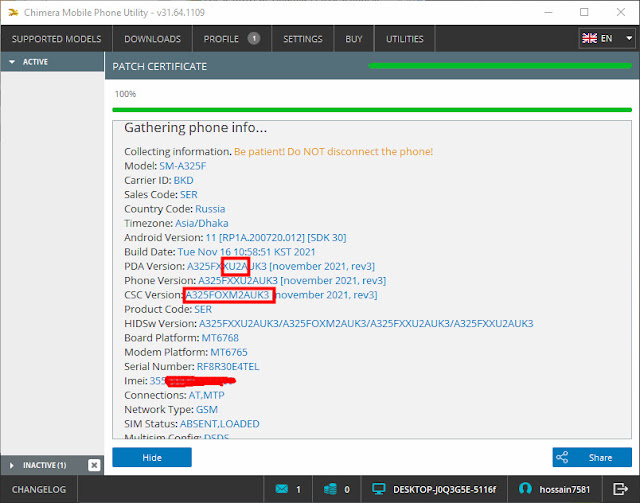Click the Hide button

coord(152,457)
